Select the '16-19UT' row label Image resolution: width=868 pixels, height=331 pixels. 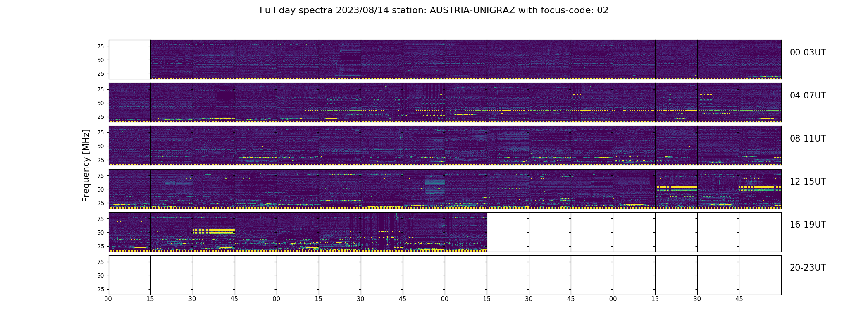click(x=808, y=225)
